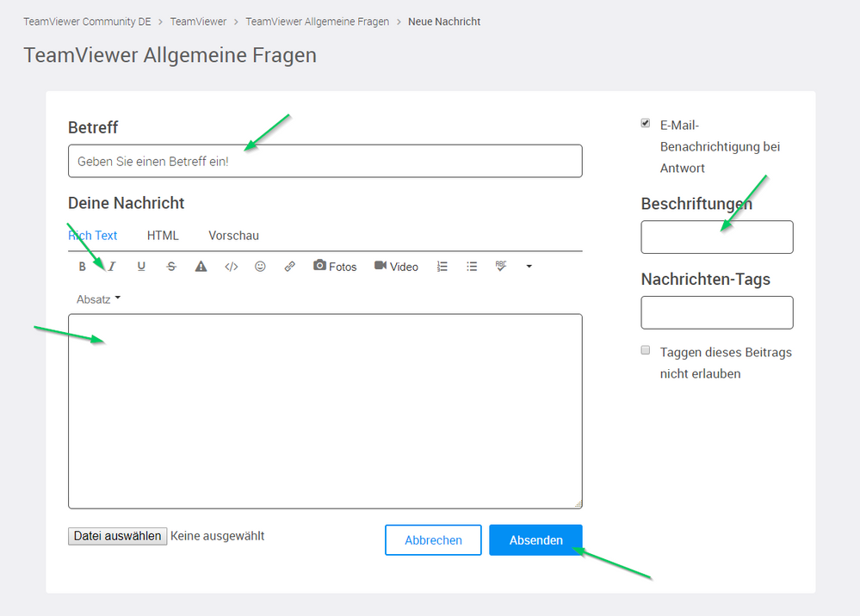The width and height of the screenshot is (860, 616).
Task: Run the ABC spell check
Action: pyautogui.click(x=501, y=267)
